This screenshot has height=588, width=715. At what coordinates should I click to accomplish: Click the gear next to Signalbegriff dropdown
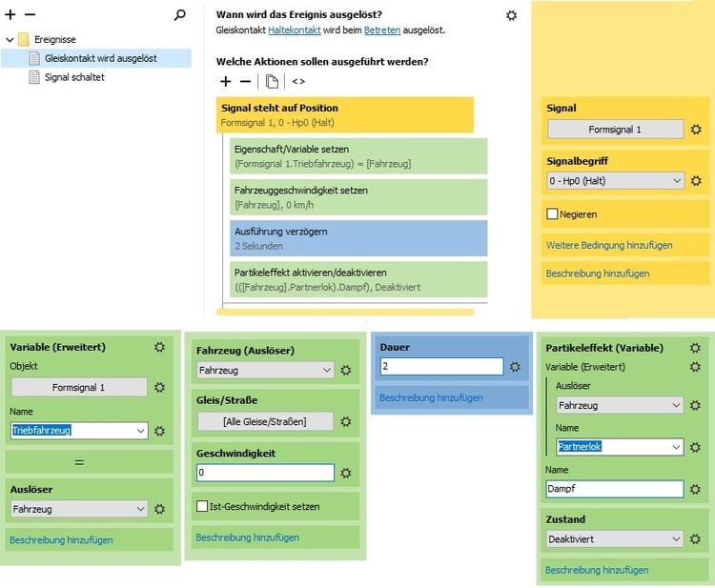697,181
